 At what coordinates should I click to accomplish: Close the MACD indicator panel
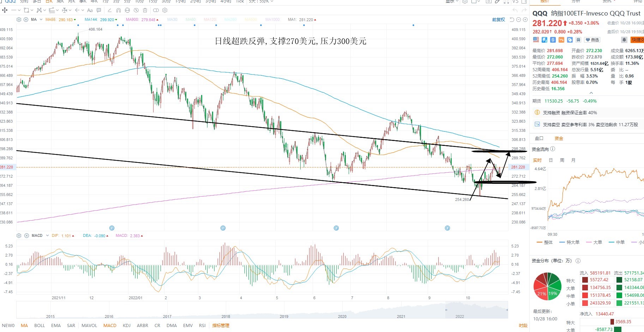click(x=26, y=235)
